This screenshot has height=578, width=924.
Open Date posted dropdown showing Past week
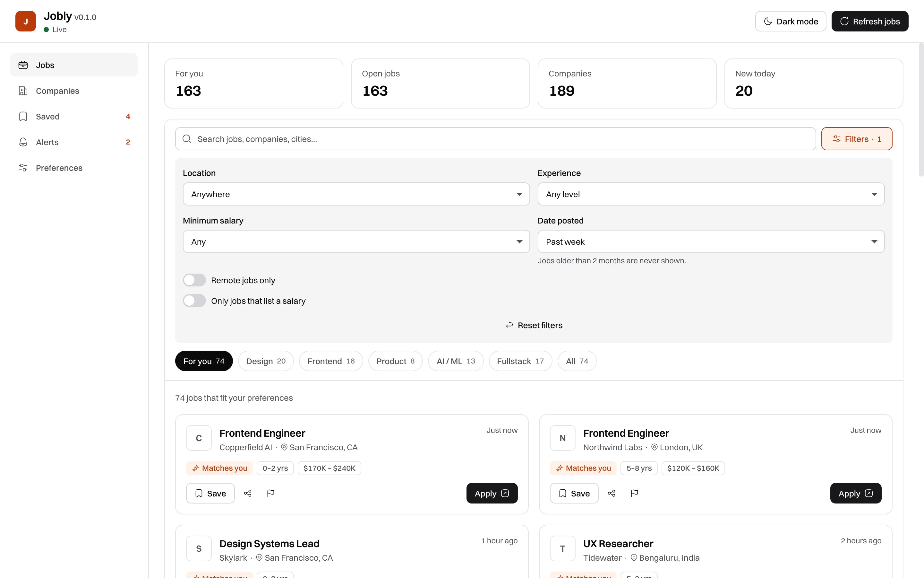tap(711, 241)
